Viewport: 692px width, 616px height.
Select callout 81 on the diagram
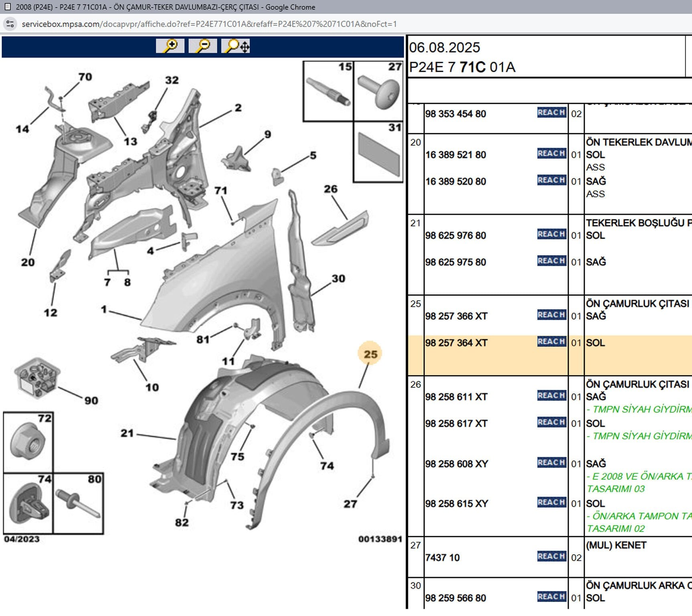point(203,340)
